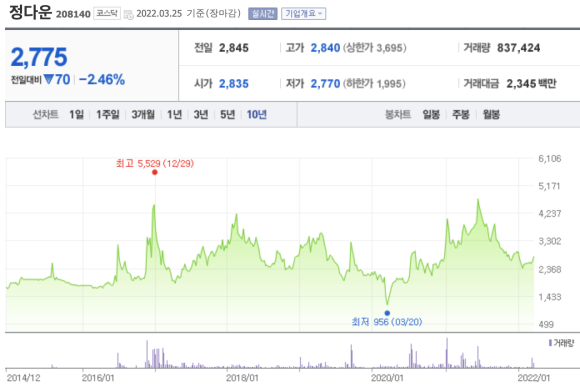Click the 2020/01 x-axis label
This screenshot has height=392, width=580.
[387, 378]
